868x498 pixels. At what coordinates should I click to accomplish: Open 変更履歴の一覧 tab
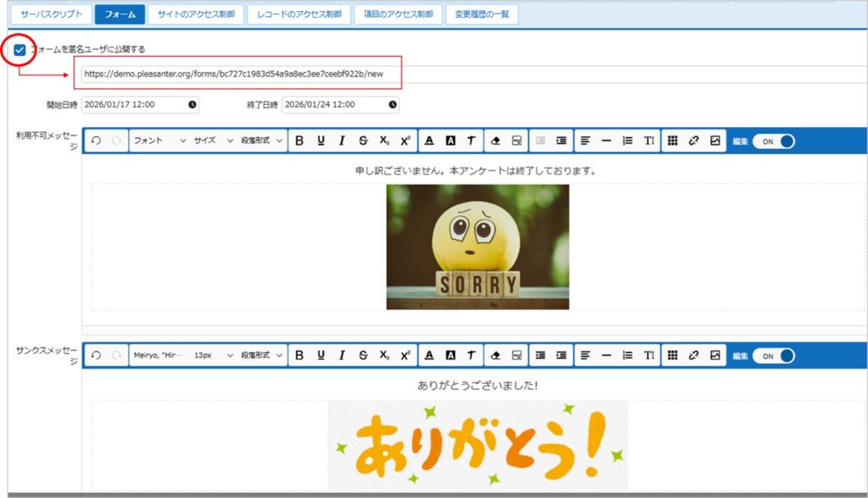(481, 14)
